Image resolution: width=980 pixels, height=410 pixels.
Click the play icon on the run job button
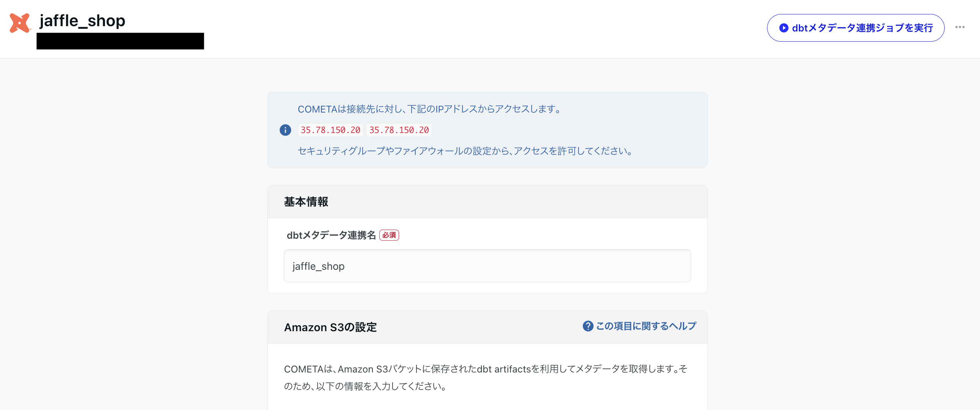(x=784, y=28)
